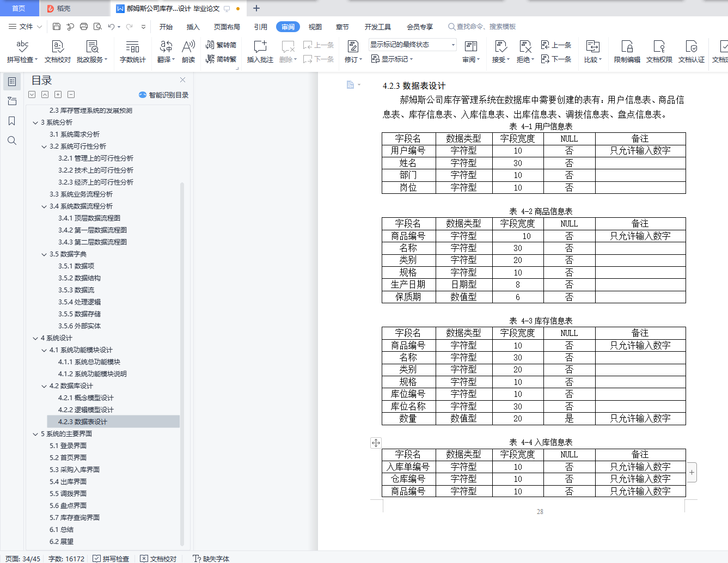Open the 显示标记 dropdown
Image resolution: width=728 pixels, height=563 pixels.
pos(392,59)
